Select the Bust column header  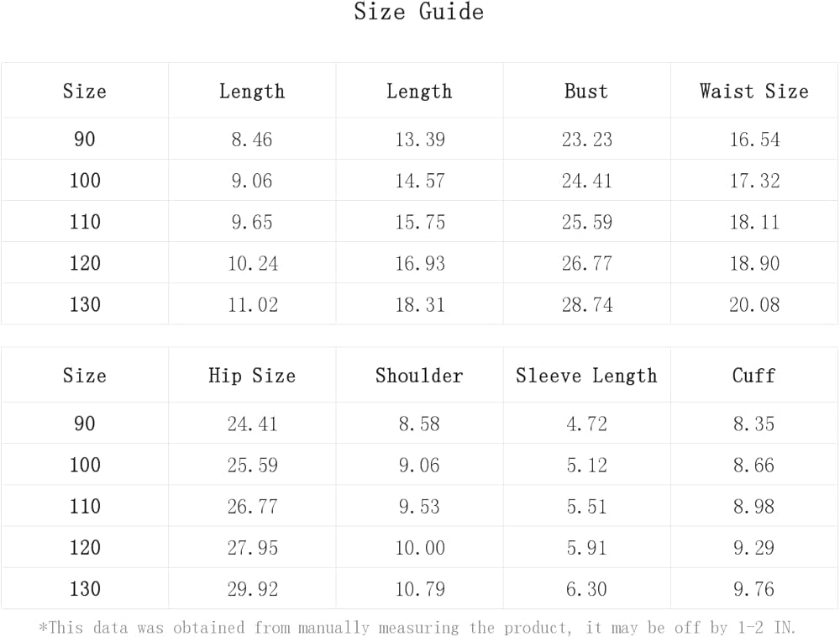tap(586, 91)
